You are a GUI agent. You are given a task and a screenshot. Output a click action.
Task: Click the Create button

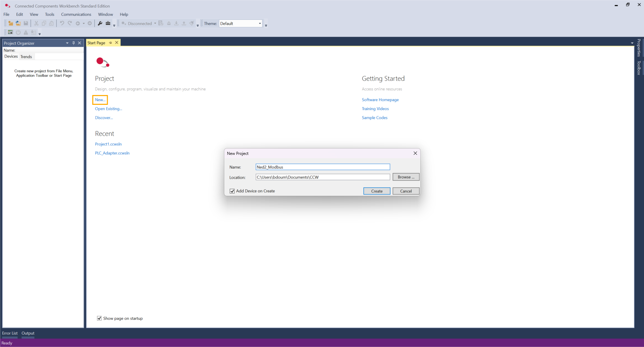pos(376,191)
